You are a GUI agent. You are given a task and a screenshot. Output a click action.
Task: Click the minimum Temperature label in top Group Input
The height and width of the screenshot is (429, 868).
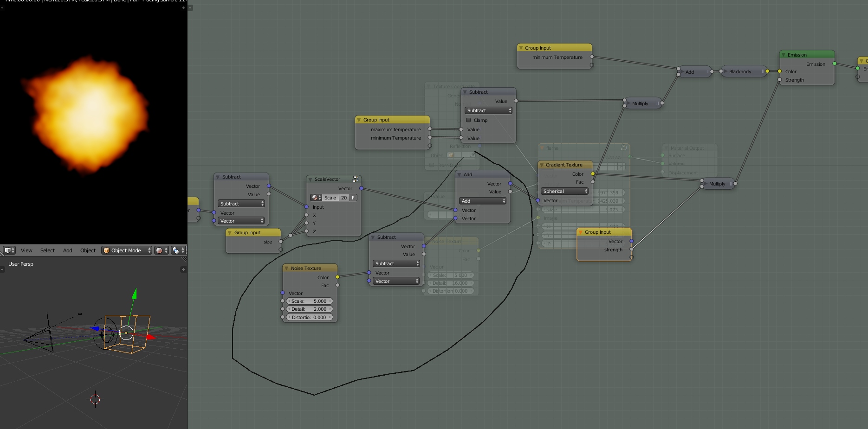tap(557, 57)
